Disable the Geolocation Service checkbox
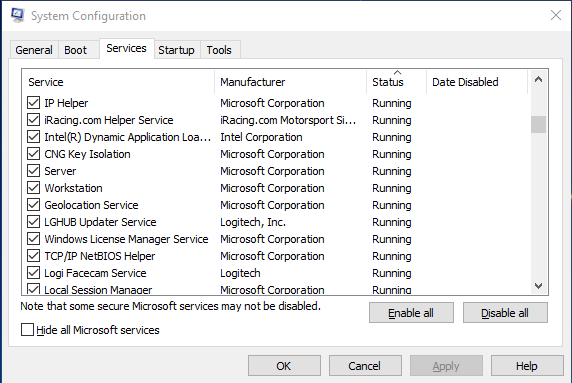Image resolution: width=572 pixels, height=383 pixels. tap(34, 205)
